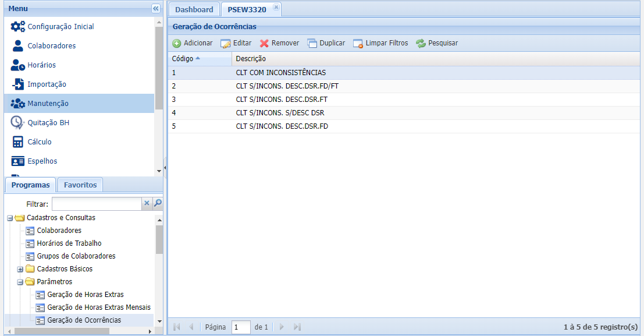Click the Limpar Filtros icon
The image size is (644, 336).
coord(358,43)
